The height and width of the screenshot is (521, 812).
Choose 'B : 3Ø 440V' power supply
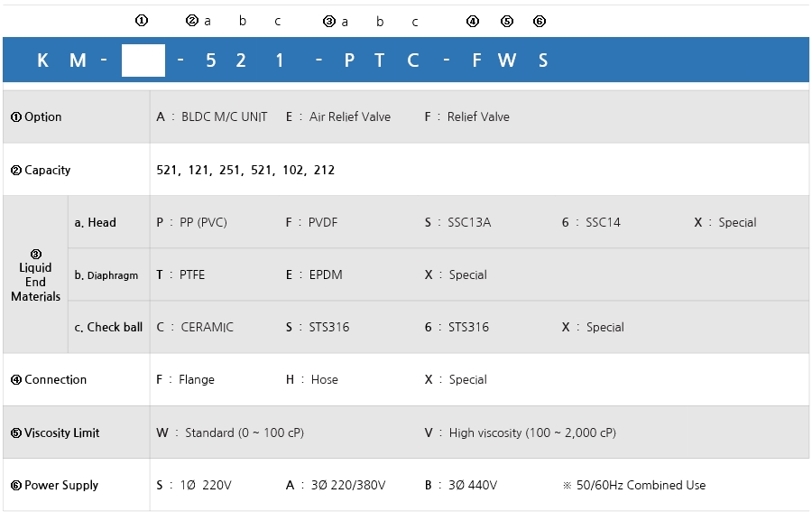click(461, 485)
